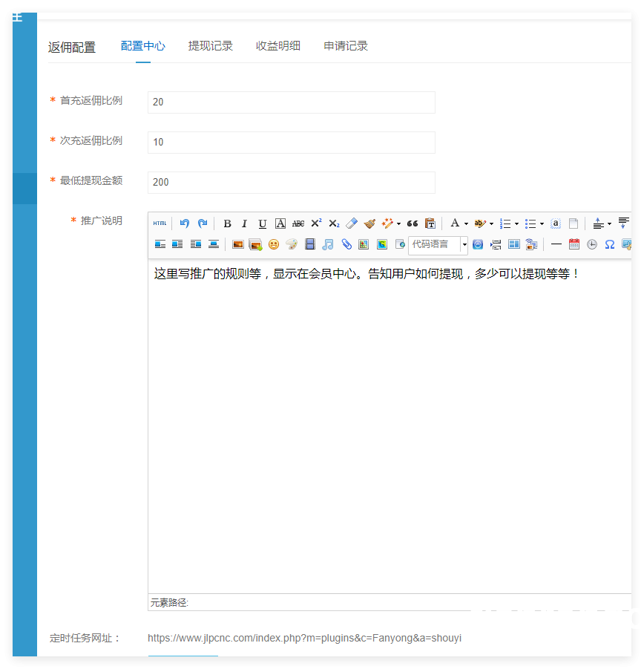644x669 pixels.
Task: Open background color picker dropdown arrow
Action: tap(491, 223)
